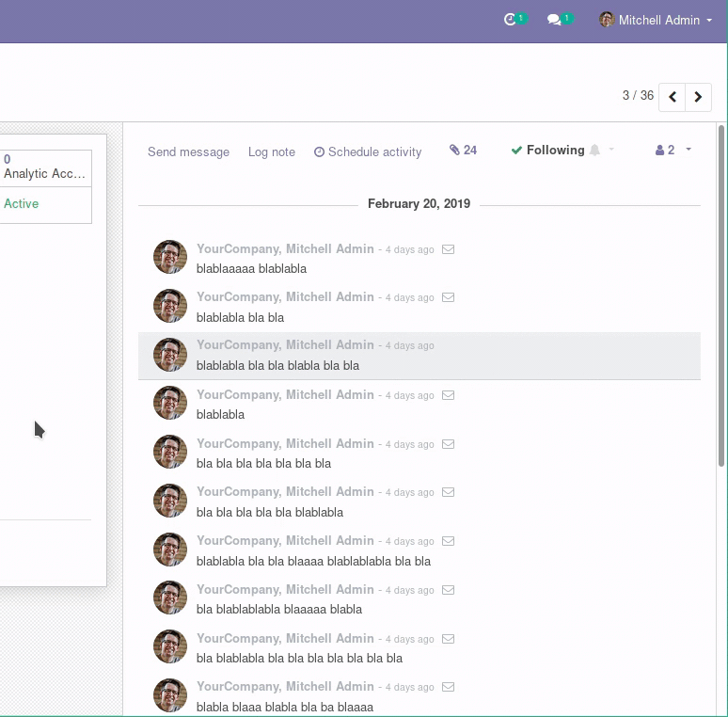Click Schedule activity
This screenshot has width=728, height=717.
(368, 151)
